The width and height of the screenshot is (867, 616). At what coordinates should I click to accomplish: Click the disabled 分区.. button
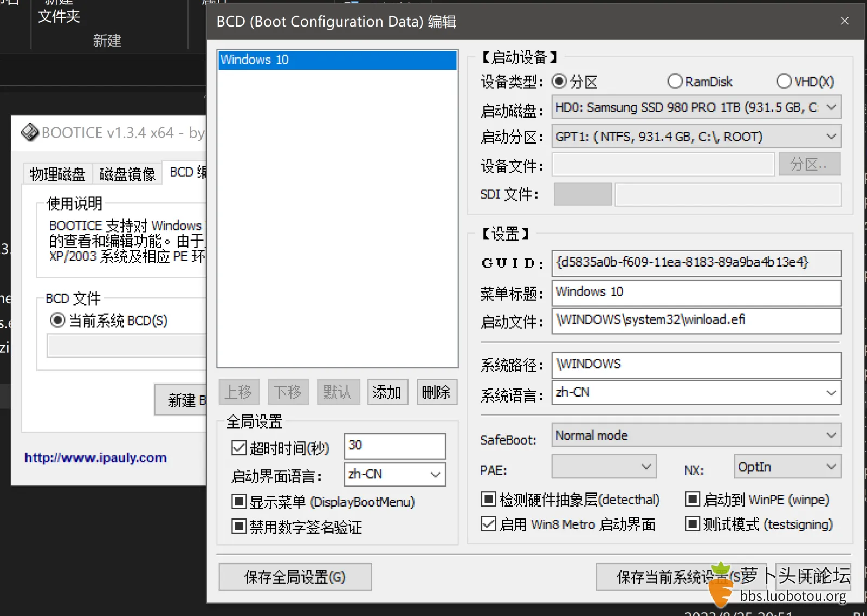(x=810, y=164)
